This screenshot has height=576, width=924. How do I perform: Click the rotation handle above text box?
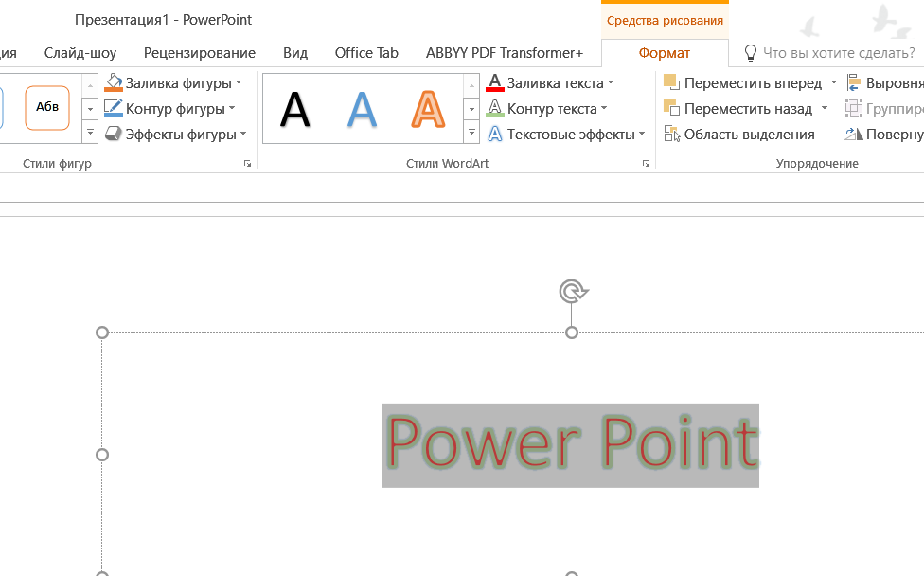point(573,291)
